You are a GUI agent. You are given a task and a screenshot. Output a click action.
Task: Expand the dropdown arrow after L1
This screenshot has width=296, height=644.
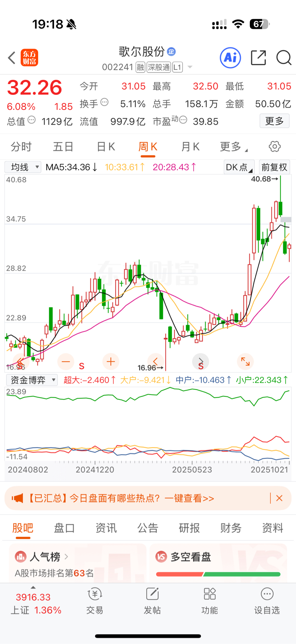pos(190,67)
